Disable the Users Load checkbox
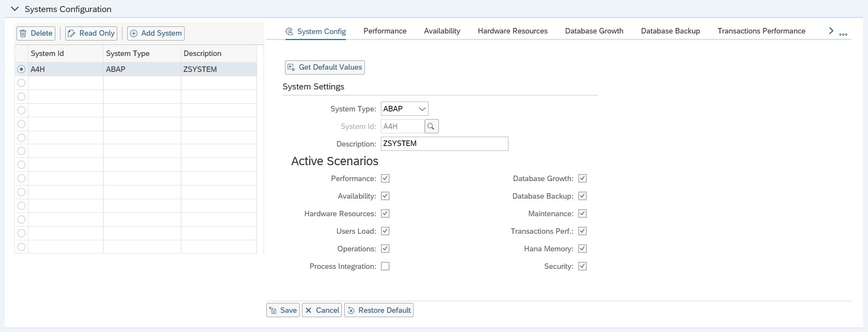This screenshot has height=332, width=868. 385,231
